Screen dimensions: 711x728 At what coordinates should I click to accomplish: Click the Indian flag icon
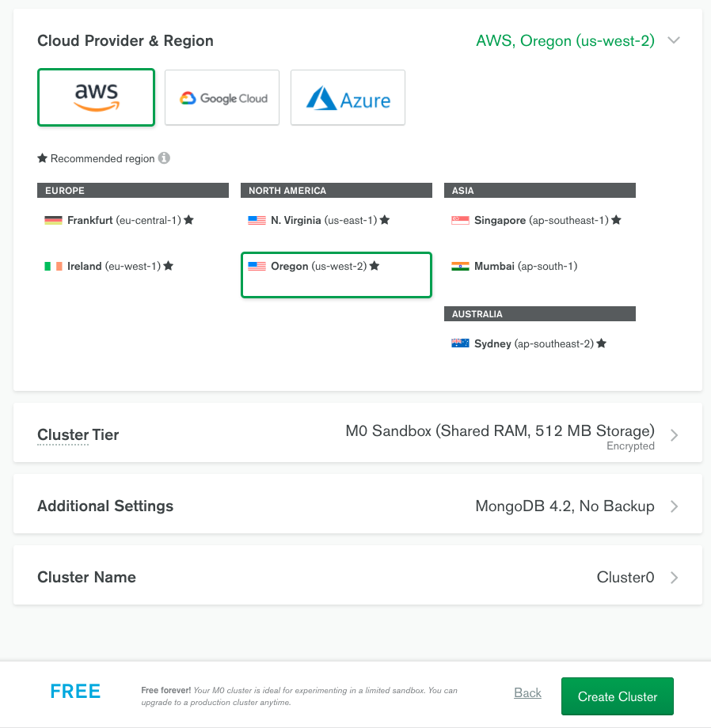(x=460, y=267)
